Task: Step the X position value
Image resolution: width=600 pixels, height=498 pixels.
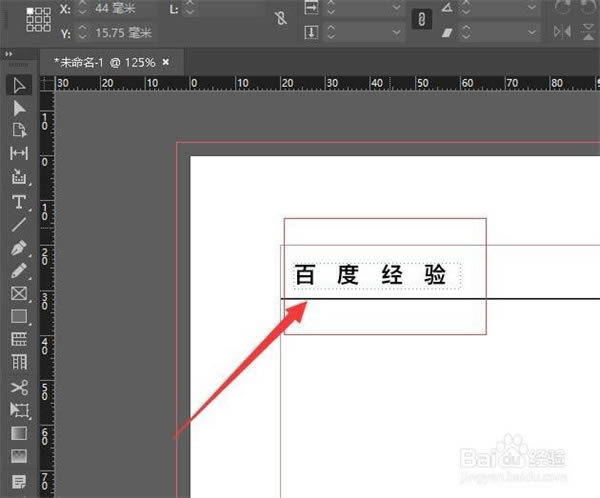Action: click(82, 8)
